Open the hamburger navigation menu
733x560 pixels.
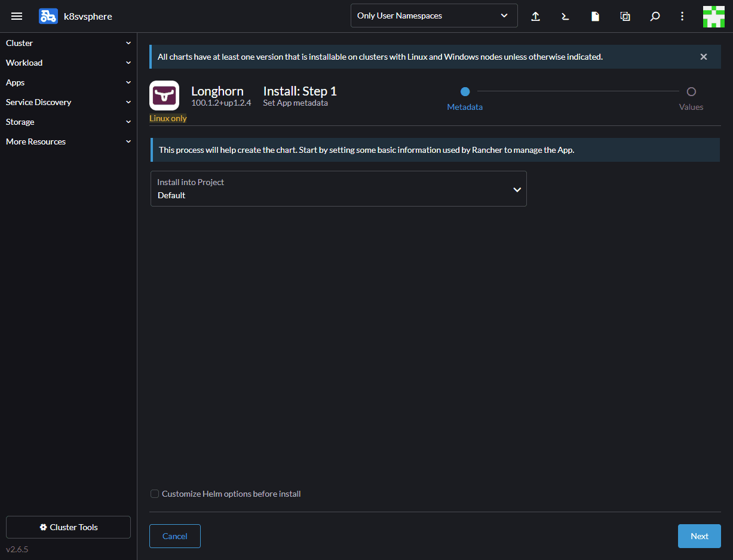(17, 16)
